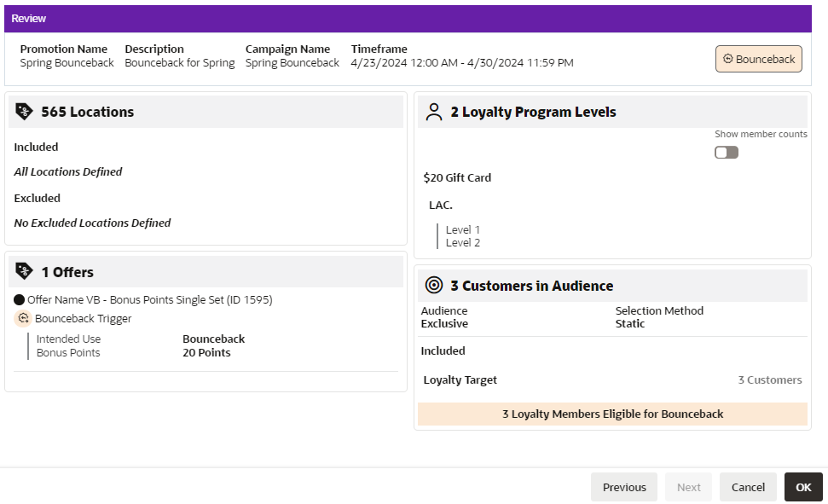
Task: Click the 3 Customers in Audience heading
Action: pyautogui.click(x=532, y=286)
